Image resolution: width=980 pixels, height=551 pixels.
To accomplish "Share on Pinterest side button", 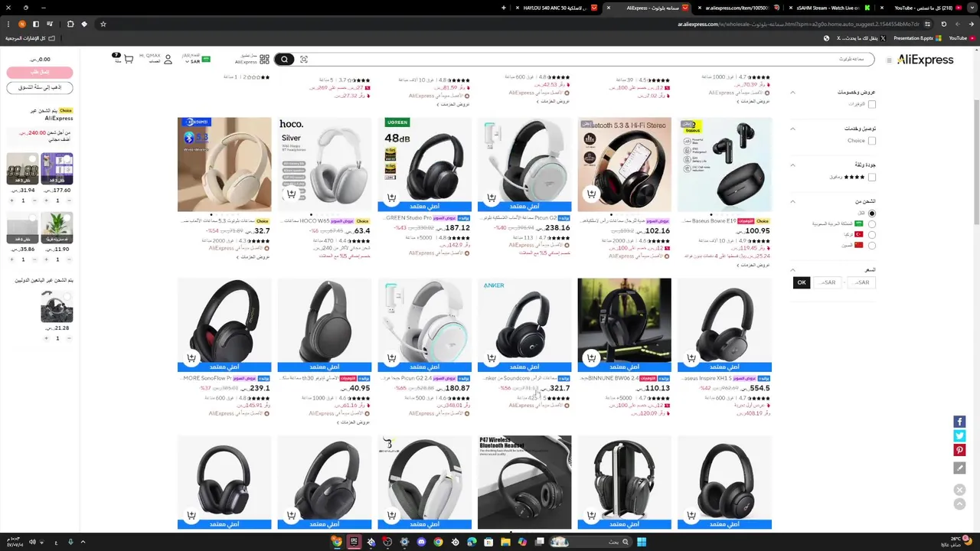I will click(x=959, y=450).
